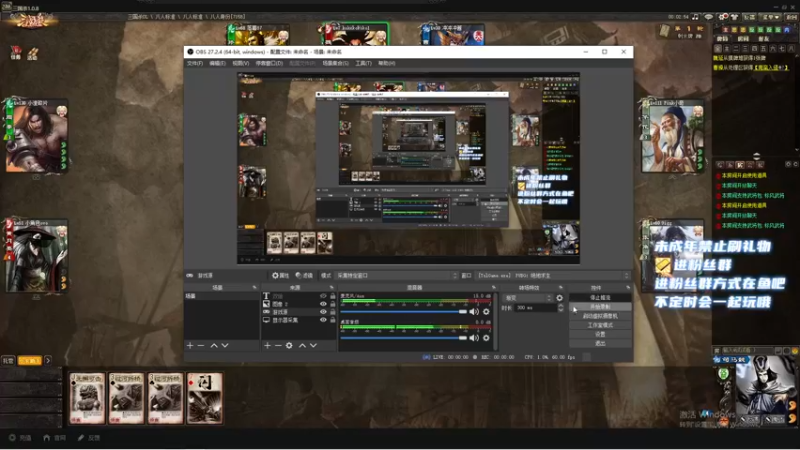Viewport: 800px width, 450px height.
Task: Mute the 麦克风/Aux speaker icon
Action: pyautogui.click(x=474, y=312)
